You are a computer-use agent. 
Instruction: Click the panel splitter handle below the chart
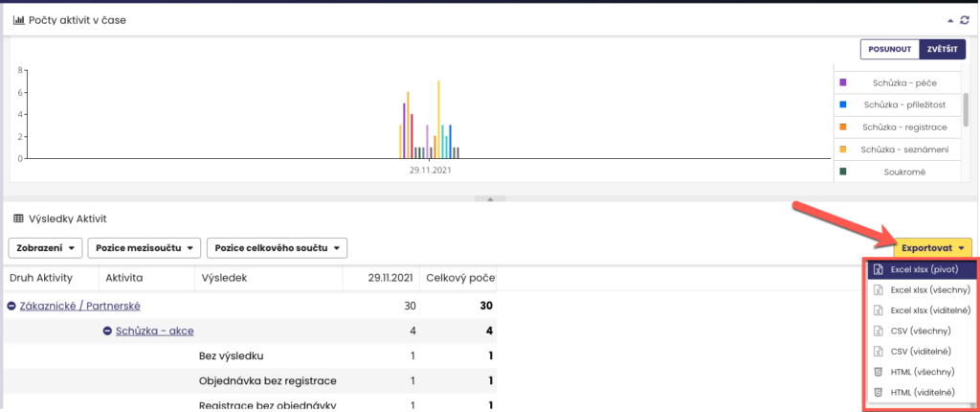click(x=490, y=199)
